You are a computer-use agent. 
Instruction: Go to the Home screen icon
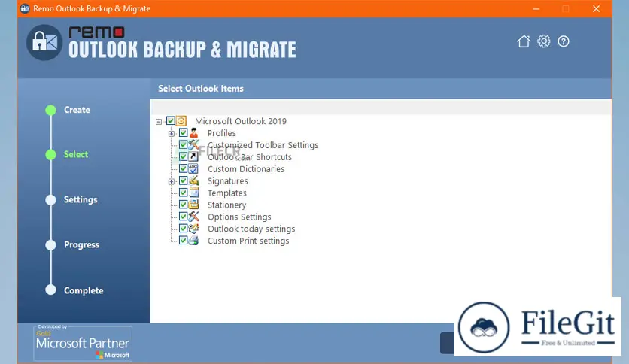524,41
